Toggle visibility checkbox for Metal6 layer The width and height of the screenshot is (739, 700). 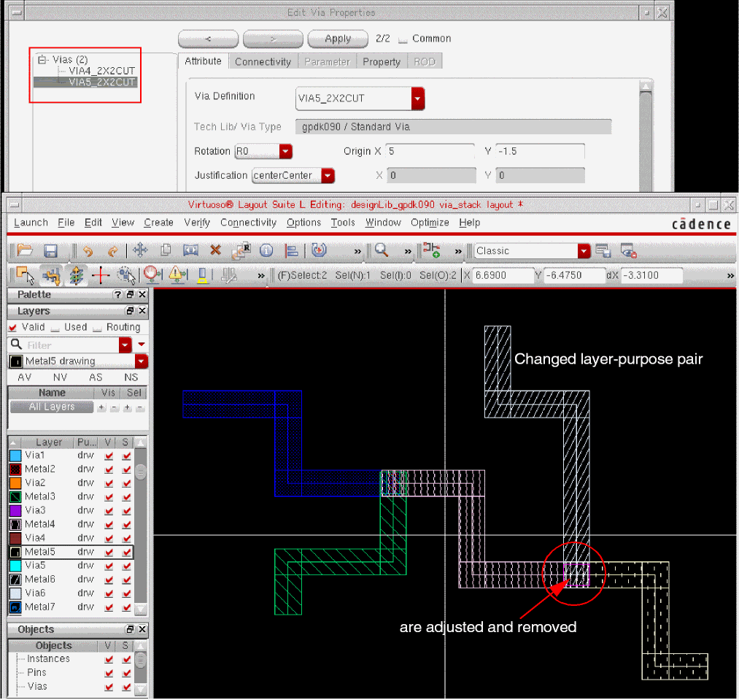click(x=109, y=580)
